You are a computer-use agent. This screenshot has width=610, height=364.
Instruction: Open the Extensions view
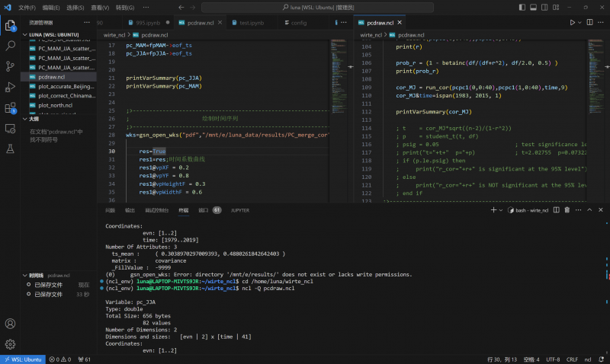click(11, 108)
